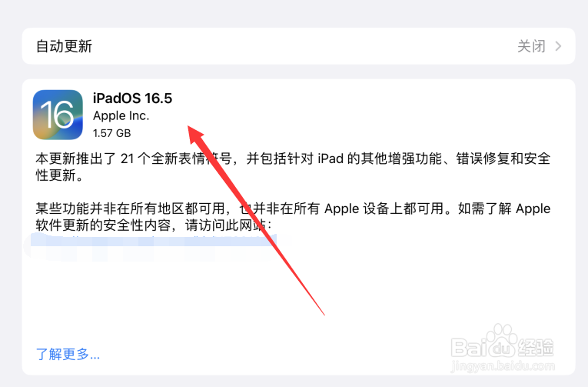Select the iPadOS 16.5 title text
Viewport: 588px width, 387px height.
(x=132, y=98)
